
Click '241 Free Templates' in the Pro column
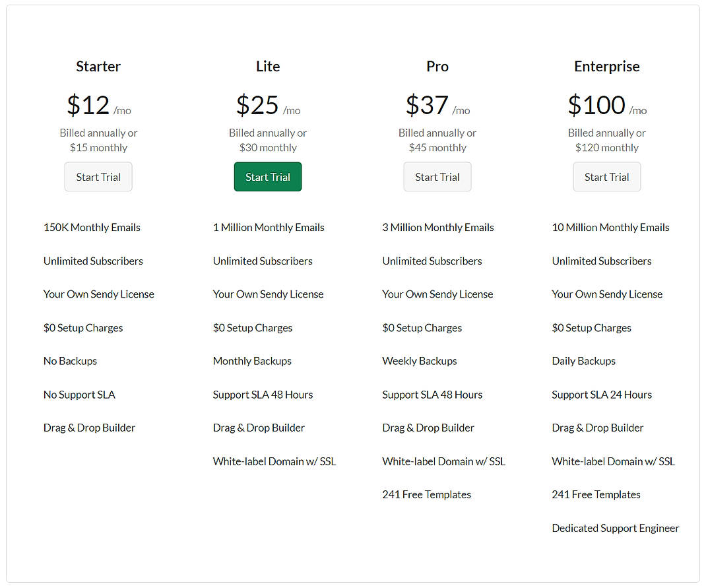pyautogui.click(x=426, y=494)
